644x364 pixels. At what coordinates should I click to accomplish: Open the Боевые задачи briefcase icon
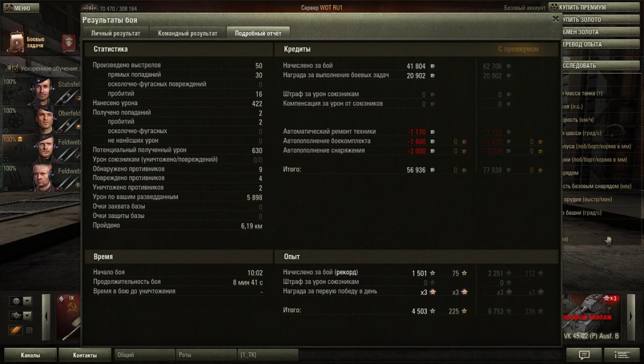[x=16, y=42]
